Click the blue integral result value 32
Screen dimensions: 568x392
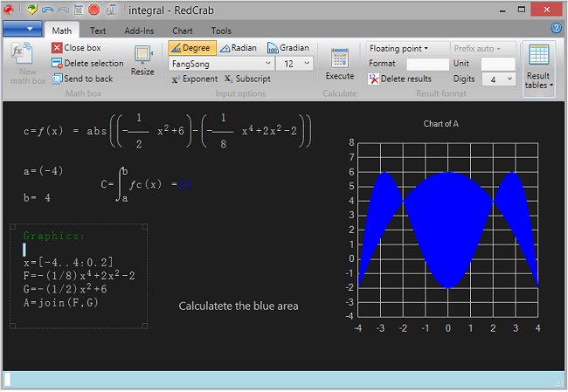coord(184,184)
